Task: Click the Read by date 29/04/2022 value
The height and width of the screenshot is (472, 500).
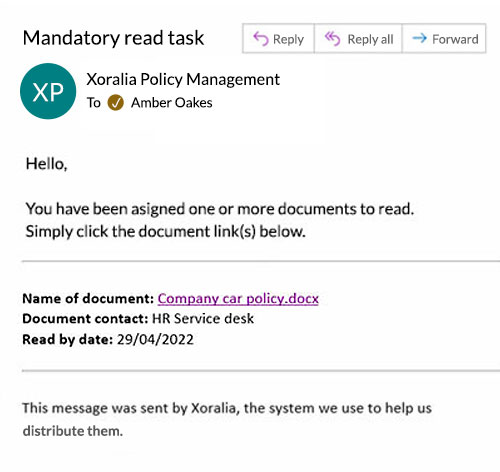Action: (x=155, y=339)
